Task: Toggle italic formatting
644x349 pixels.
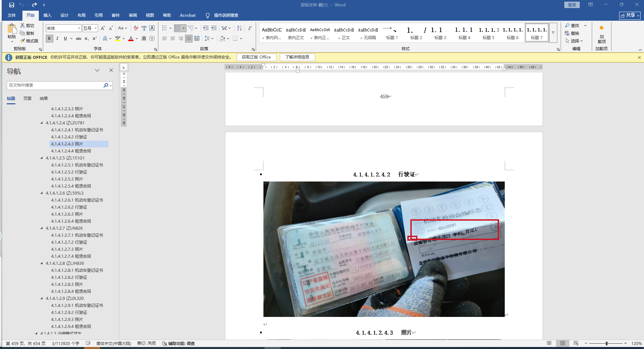Action: click(x=57, y=38)
